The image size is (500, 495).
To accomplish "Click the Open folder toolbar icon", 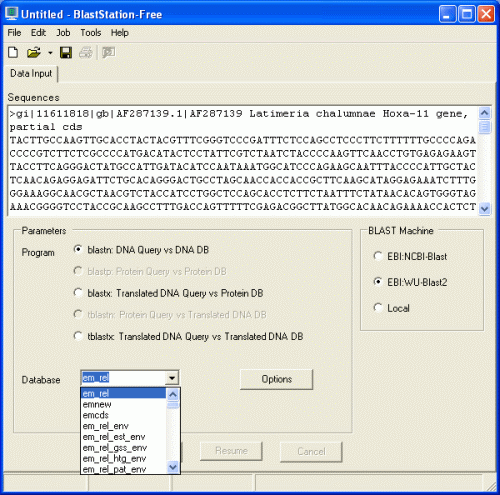I will coord(34,52).
